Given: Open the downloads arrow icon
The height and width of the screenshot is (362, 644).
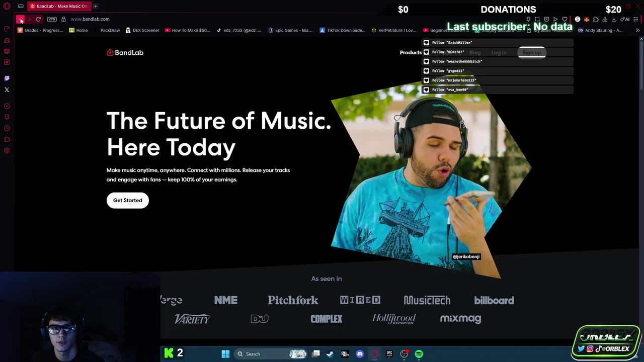Looking at the screenshot, I should 614,19.
